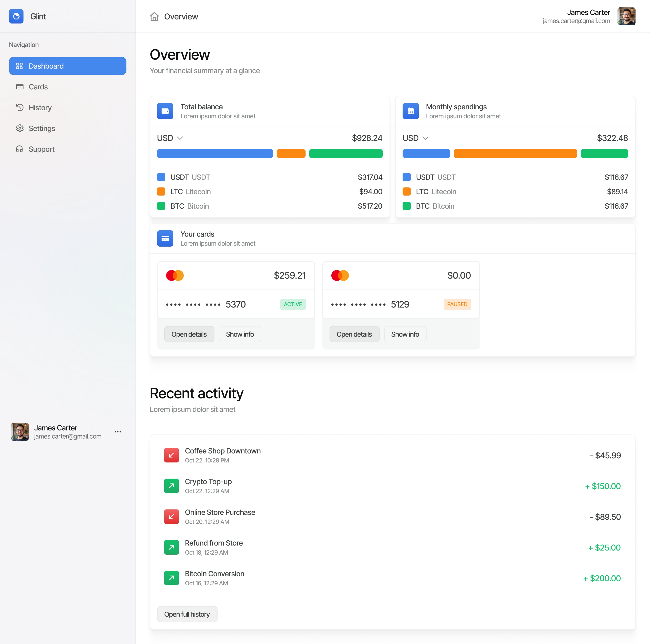
Task: Open details for card ending 5370
Action: [189, 334]
